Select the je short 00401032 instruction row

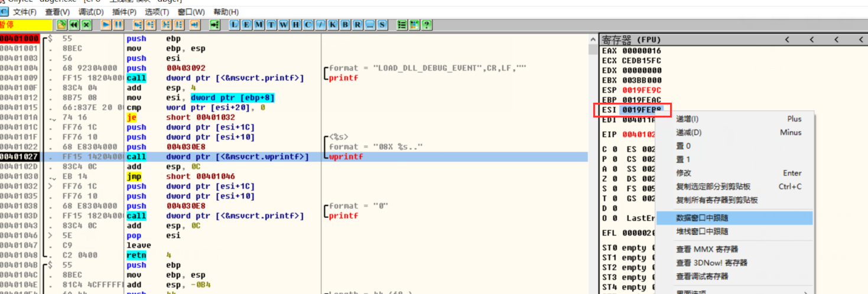point(294,117)
